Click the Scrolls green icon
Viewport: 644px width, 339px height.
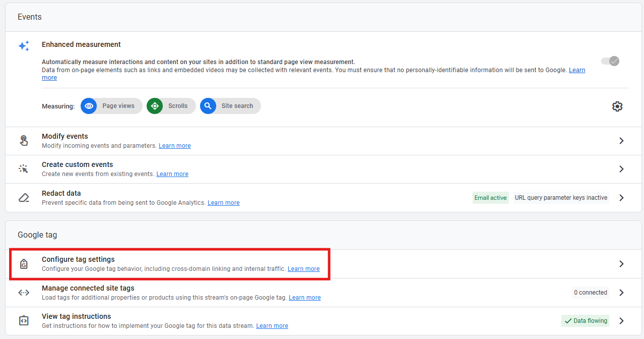[155, 106]
